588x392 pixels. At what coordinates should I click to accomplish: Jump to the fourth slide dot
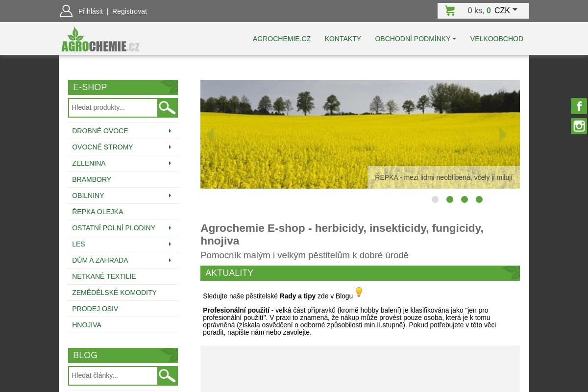[x=479, y=199]
